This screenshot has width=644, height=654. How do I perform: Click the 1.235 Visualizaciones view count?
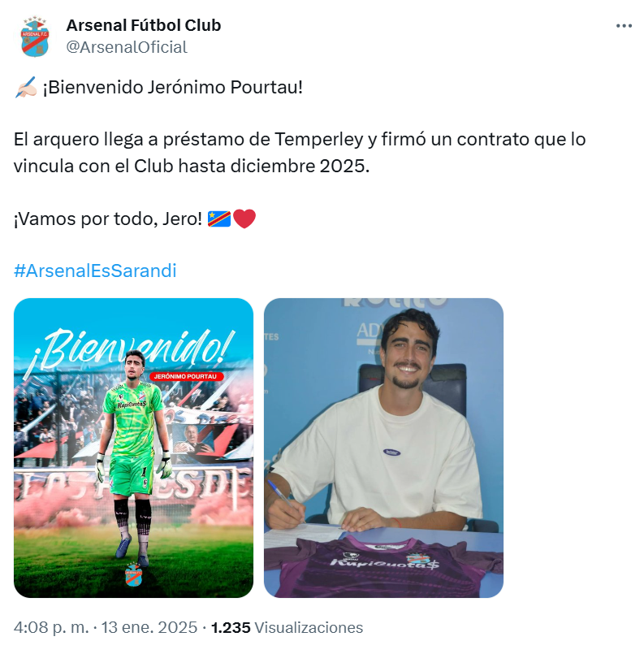[x=287, y=627]
